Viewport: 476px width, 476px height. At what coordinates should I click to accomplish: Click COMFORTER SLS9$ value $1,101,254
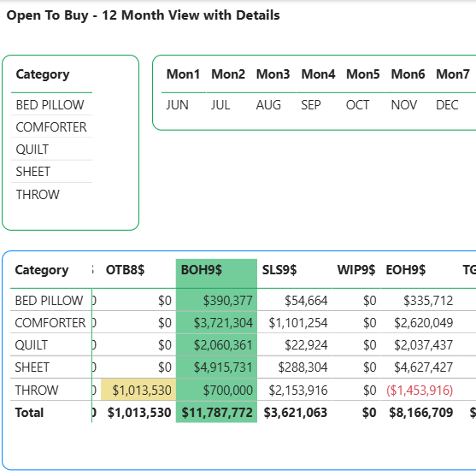point(298,323)
